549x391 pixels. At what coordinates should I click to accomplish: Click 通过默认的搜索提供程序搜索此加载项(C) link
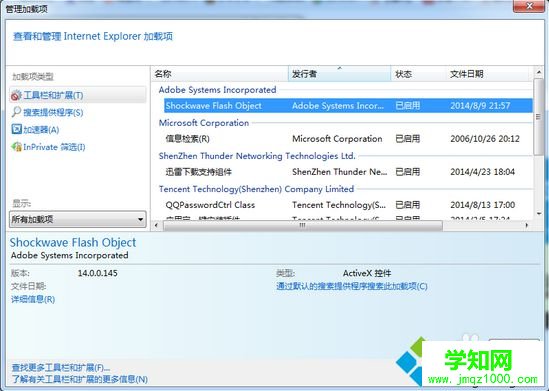pos(352,286)
